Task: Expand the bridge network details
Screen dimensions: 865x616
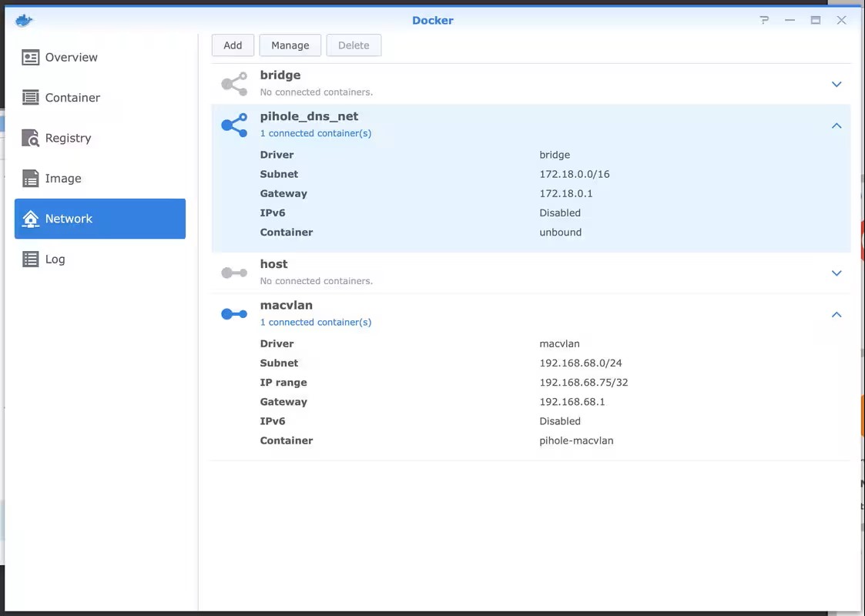Action: [837, 84]
